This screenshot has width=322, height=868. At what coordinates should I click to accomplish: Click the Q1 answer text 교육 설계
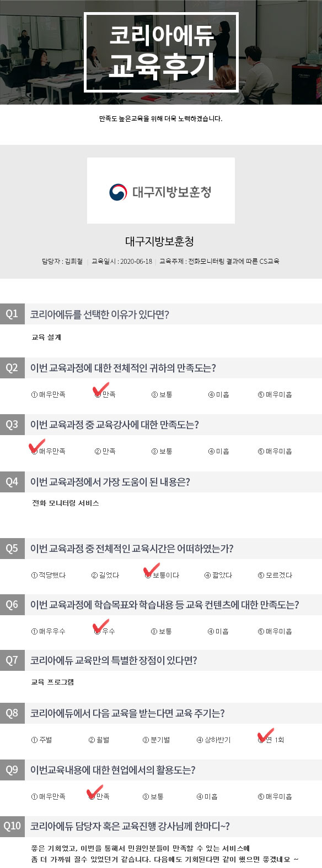click(x=46, y=337)
